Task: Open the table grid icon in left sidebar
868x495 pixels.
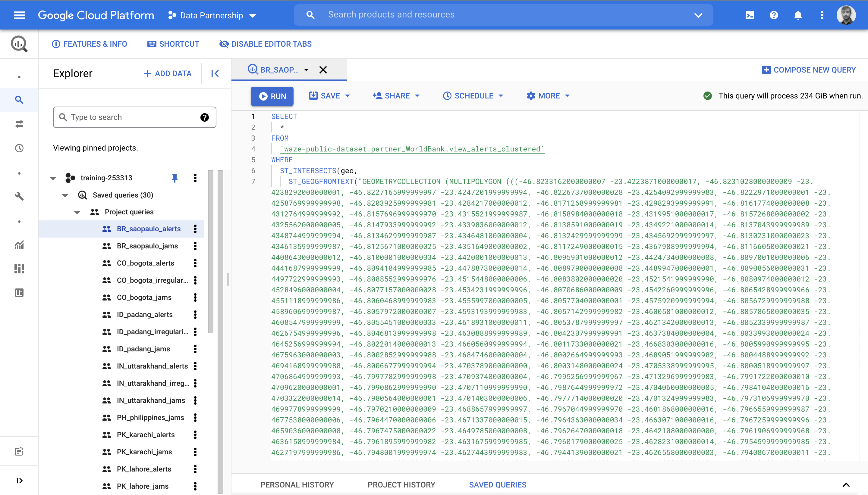Action: point(19,293)
